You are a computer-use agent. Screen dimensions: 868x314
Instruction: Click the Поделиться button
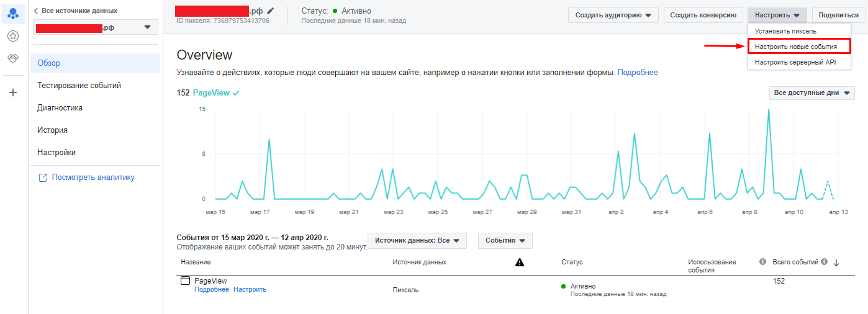point(838,15)
